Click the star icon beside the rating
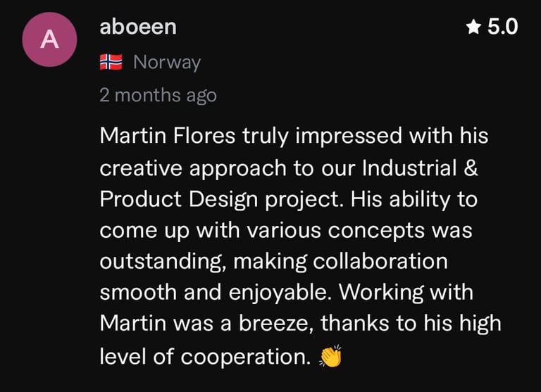541x392 pixels. click(473, 27)
